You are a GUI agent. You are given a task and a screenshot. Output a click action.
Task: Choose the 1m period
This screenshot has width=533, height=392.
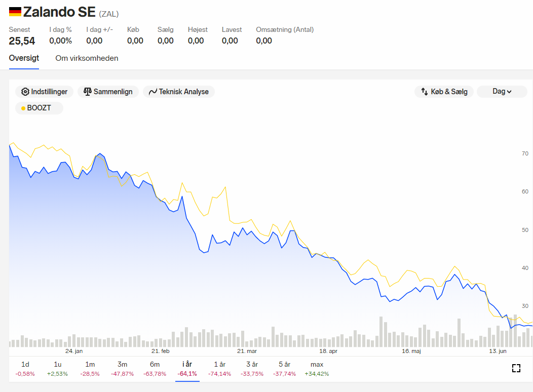(90, 369)
